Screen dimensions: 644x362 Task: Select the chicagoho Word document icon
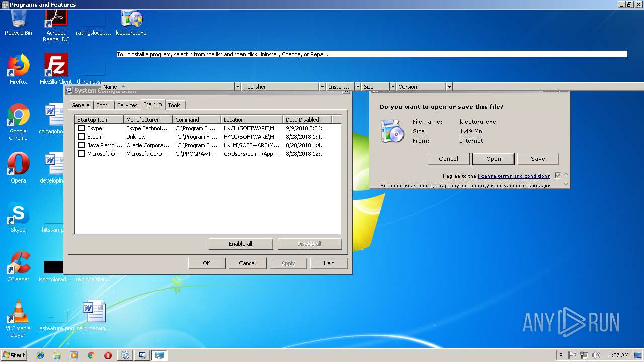pos(53,119)
